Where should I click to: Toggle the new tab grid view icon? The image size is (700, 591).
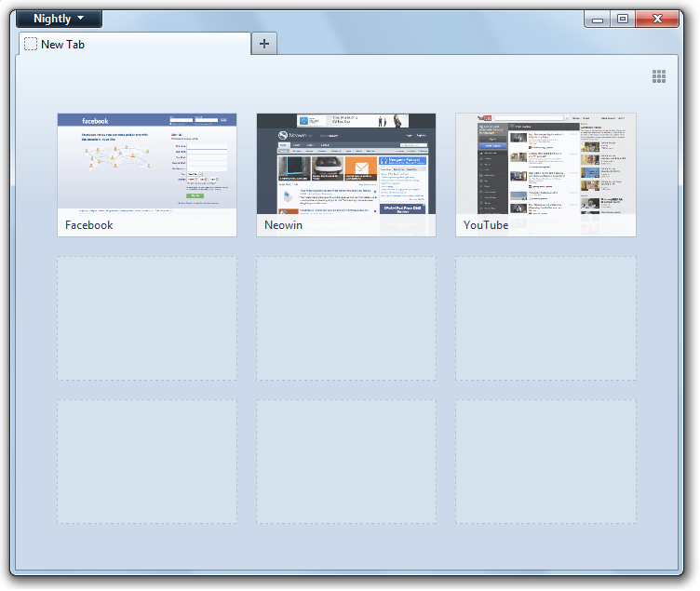click(x=659, y=76)
